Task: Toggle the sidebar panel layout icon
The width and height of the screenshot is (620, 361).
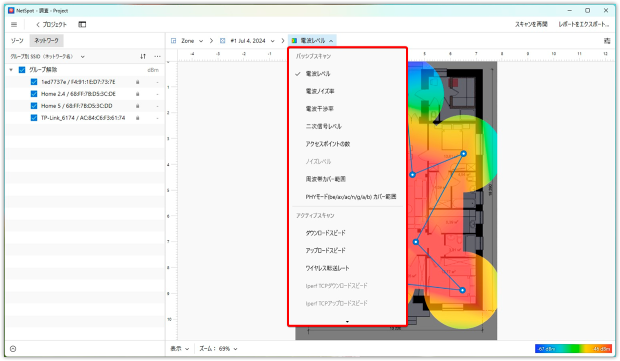Action: point(82,25)
